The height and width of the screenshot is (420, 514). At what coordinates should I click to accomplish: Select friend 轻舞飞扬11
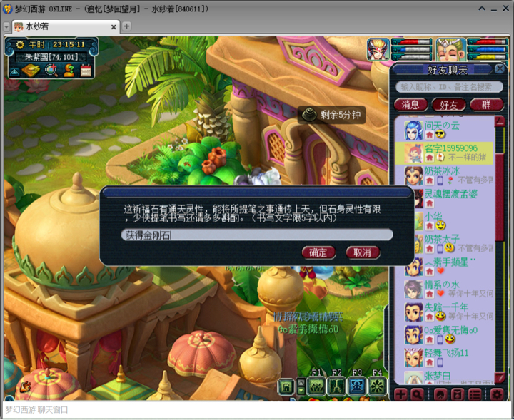pos(444,357)
